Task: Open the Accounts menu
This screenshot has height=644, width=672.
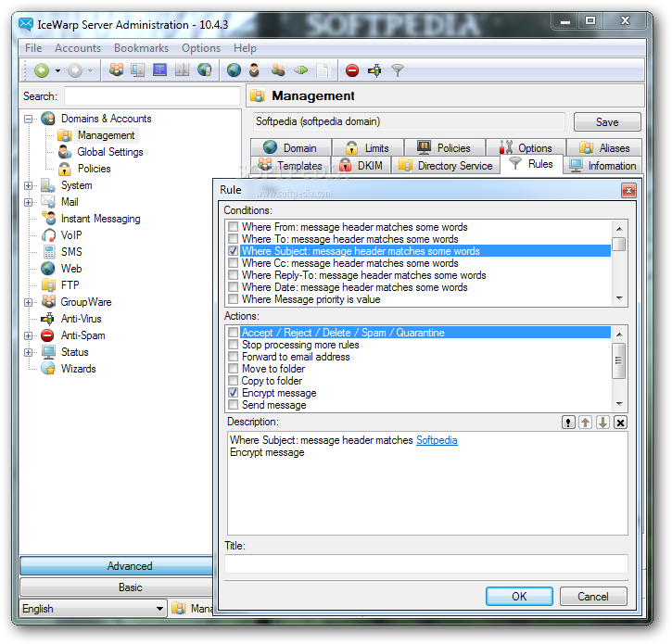Action: (78, 48)
